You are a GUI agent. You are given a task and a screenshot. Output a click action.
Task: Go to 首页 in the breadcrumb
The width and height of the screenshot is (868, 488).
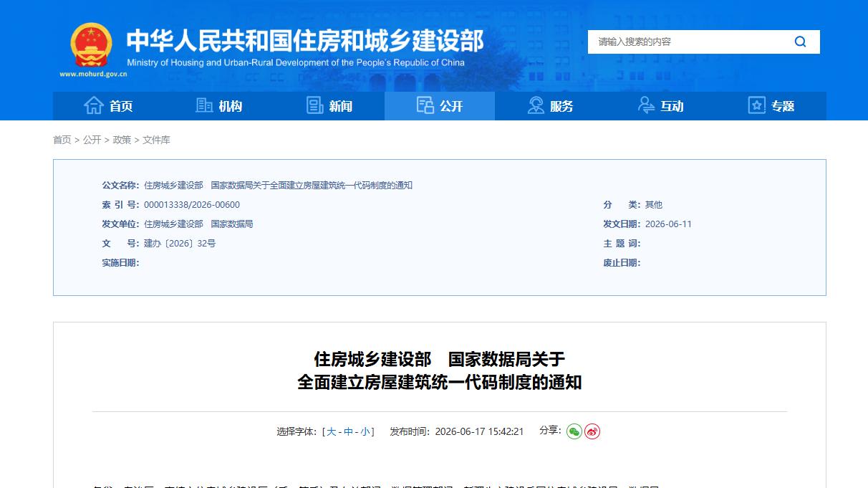pos(62,140)
